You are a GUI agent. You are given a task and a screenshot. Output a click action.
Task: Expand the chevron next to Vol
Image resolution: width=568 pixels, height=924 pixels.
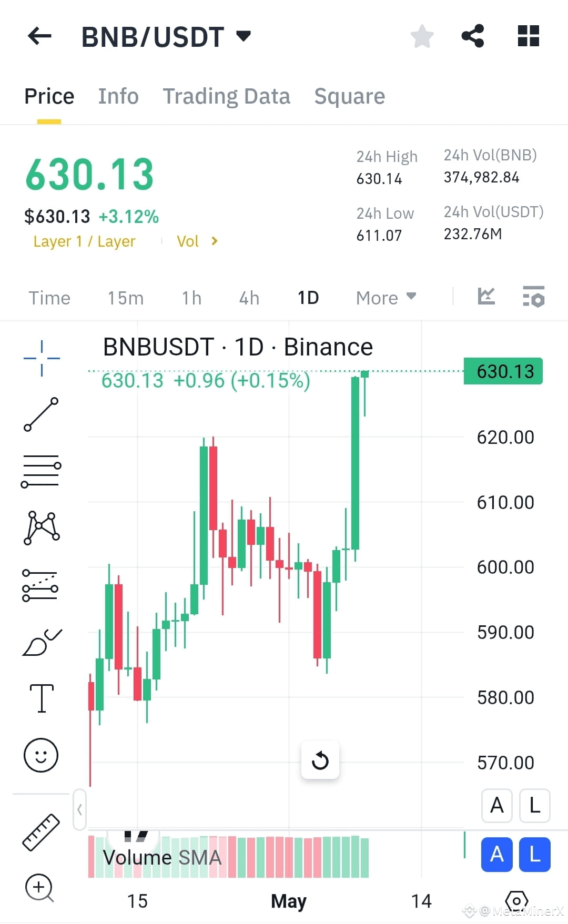[214, 241]
